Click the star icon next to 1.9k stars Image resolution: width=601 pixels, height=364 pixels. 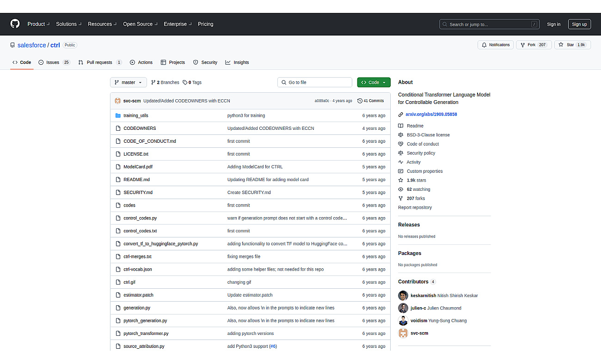[401, 180]
